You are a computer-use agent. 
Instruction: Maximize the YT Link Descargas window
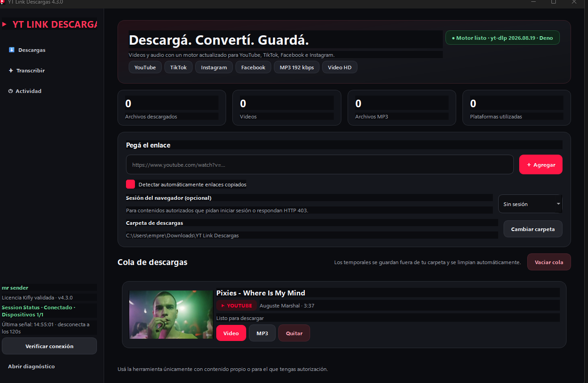tap(554, 2)
